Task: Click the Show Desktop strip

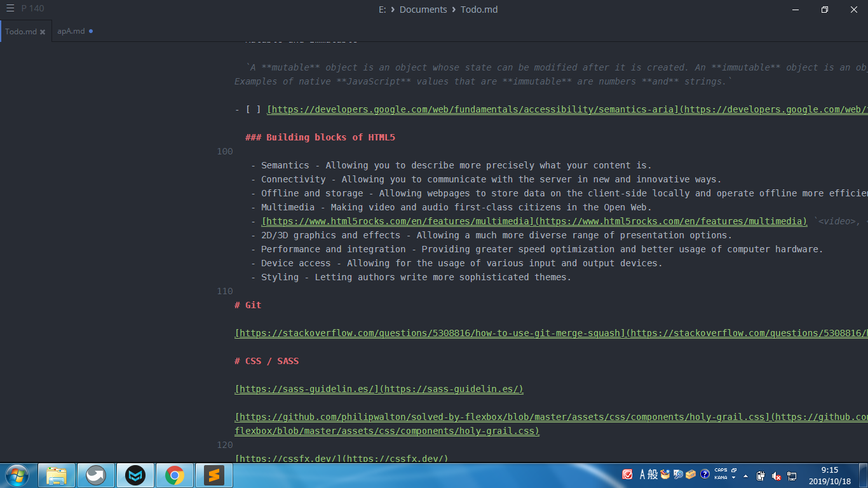Action: tap(863, 475)
